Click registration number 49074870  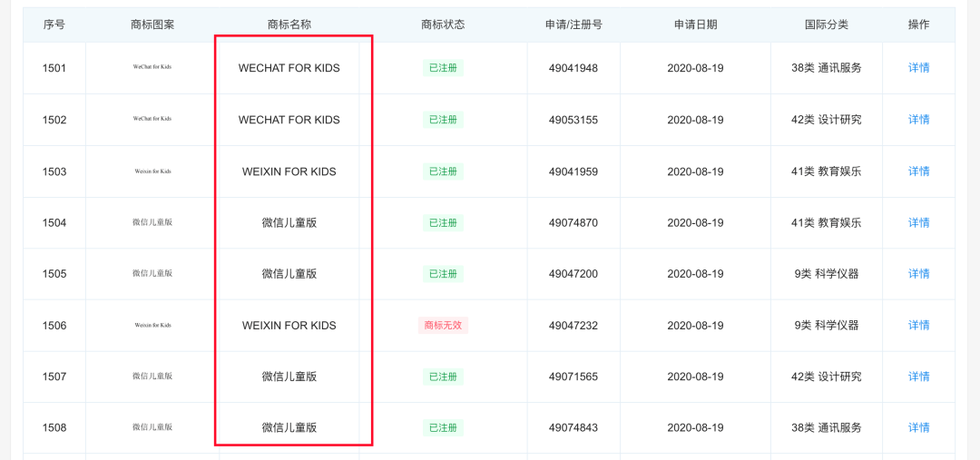[x=573, y=222]
